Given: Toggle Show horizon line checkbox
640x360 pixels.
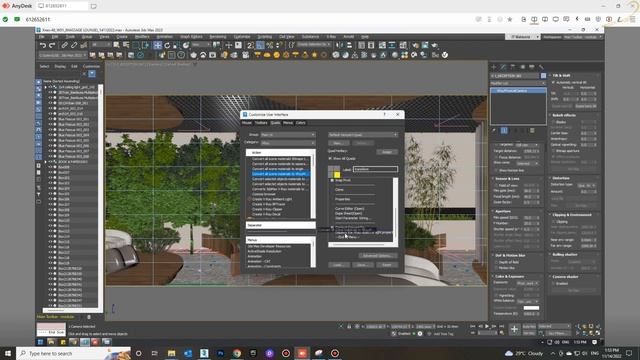Looking at the screenshot, I should click(497, 170).
